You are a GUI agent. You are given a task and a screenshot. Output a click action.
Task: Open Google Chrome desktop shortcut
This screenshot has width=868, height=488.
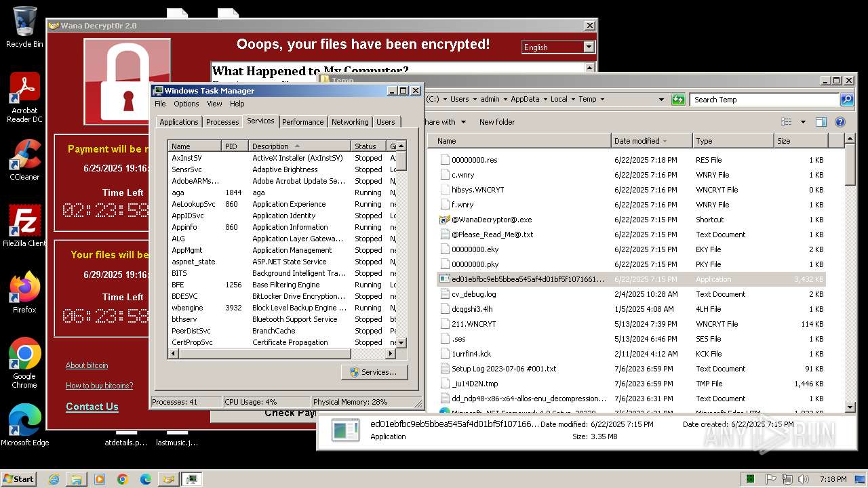24,363
